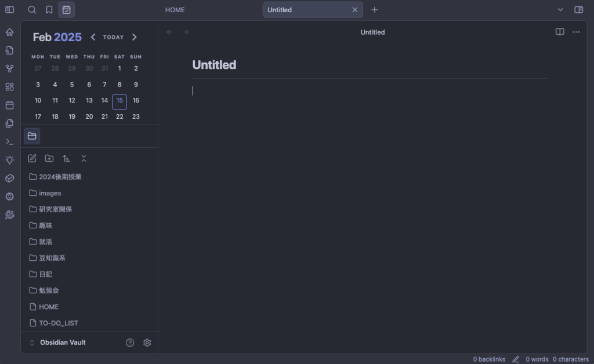Image resolution: width=594 pixels, height=364 pixels.
Task: Navigate back with left arrow
Action: click(170, 32)
